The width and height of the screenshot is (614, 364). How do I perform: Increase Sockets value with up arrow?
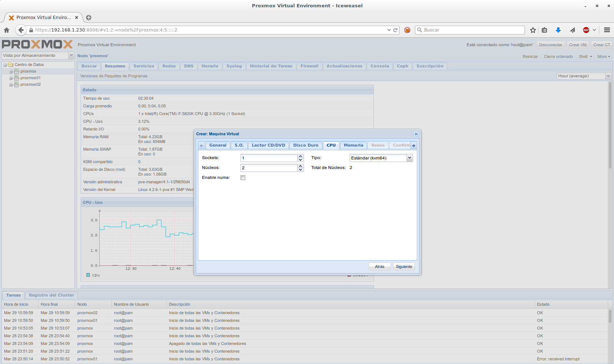click(x=301, y=156)
